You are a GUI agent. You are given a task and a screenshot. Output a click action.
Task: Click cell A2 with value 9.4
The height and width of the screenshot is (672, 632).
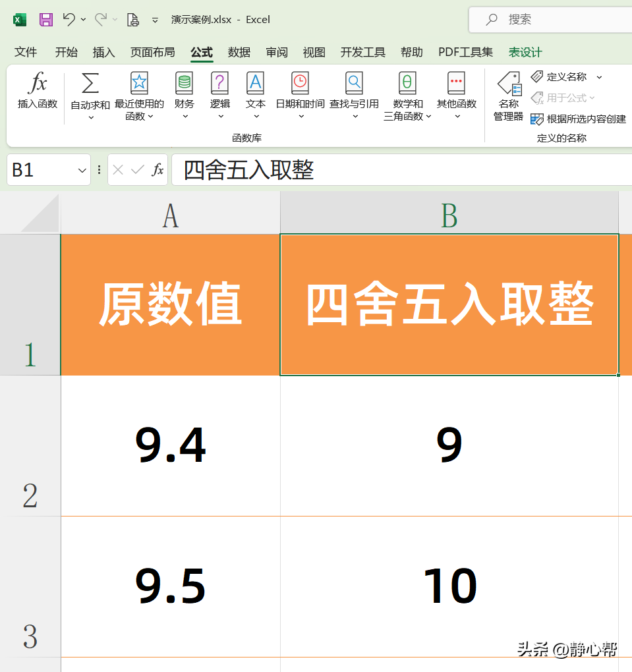171,446
